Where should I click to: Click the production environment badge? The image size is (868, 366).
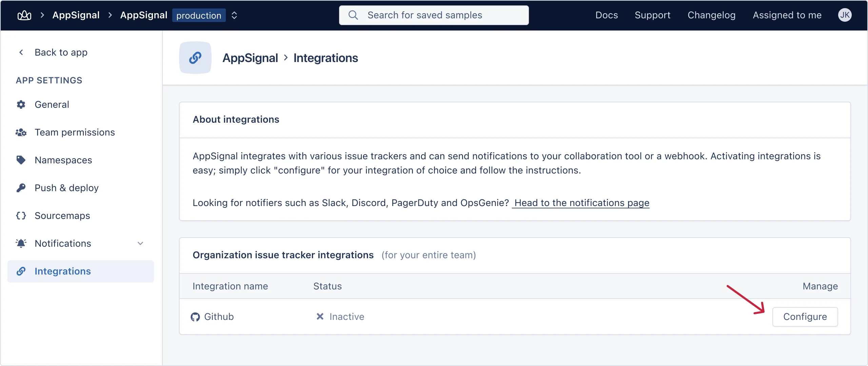click(199, 15)
